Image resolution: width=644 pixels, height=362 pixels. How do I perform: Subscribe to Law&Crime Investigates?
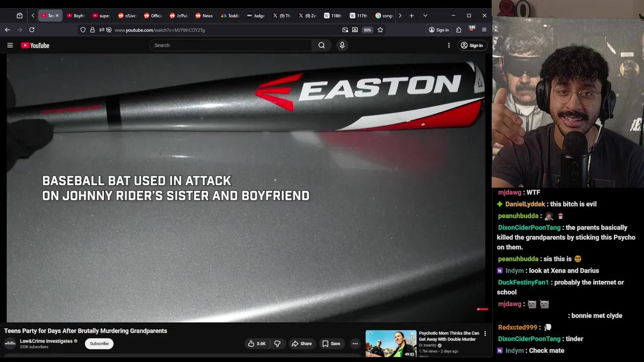[99, 343]
